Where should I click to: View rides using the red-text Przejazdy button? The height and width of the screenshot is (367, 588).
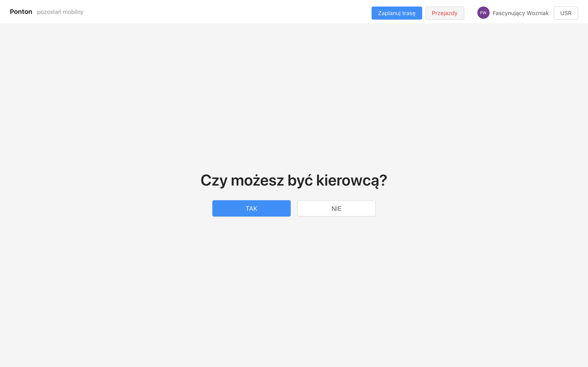444,13
